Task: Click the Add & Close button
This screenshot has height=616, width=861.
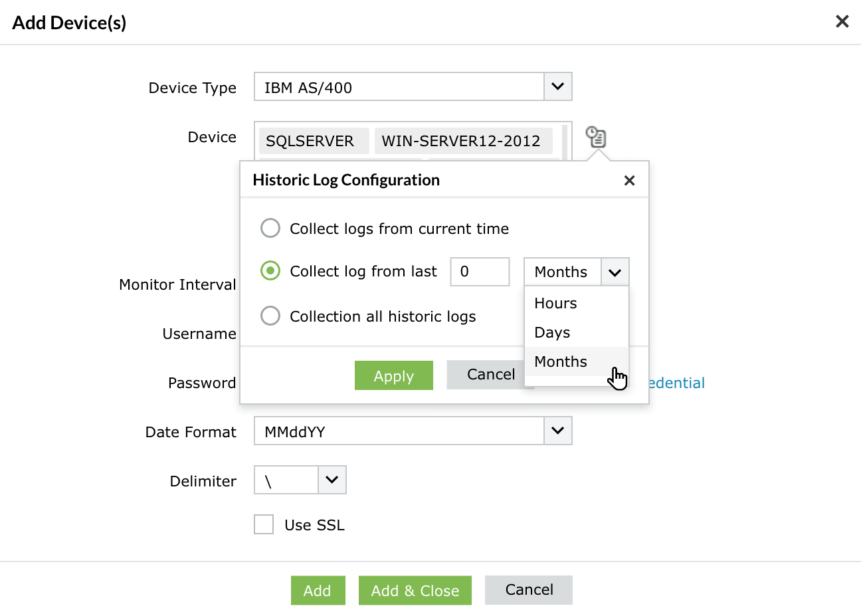Action: pos(415,590)
